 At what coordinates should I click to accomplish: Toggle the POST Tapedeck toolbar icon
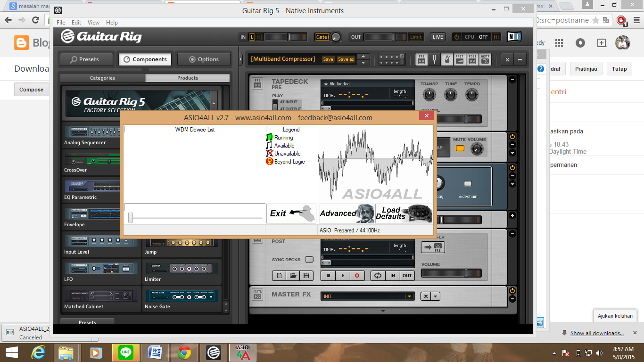[x=472, y=59]
